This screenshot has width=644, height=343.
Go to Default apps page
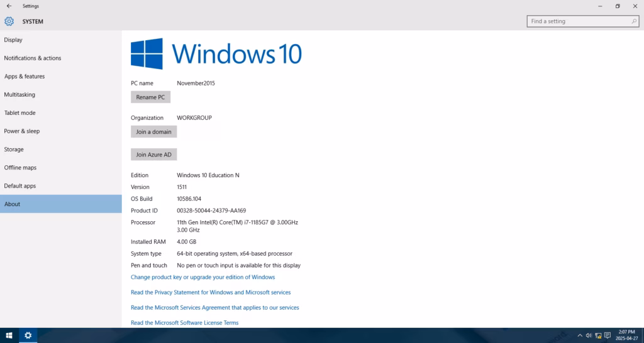[61, 186]
